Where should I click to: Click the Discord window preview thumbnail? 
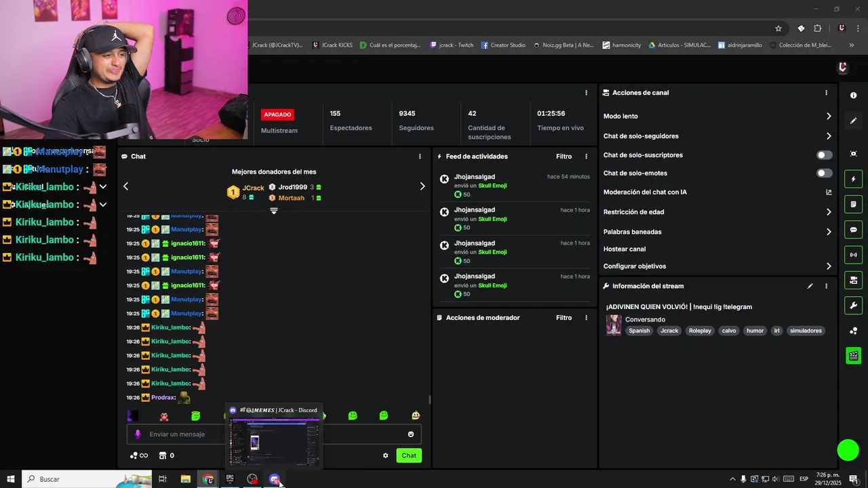tap(274, 442)
